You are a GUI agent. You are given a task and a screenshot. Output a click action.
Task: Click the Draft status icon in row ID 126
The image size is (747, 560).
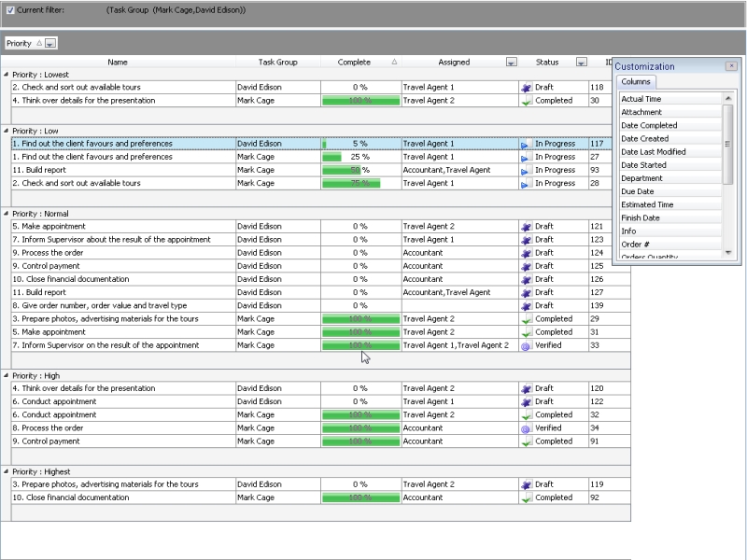click(x=526, y=279)
